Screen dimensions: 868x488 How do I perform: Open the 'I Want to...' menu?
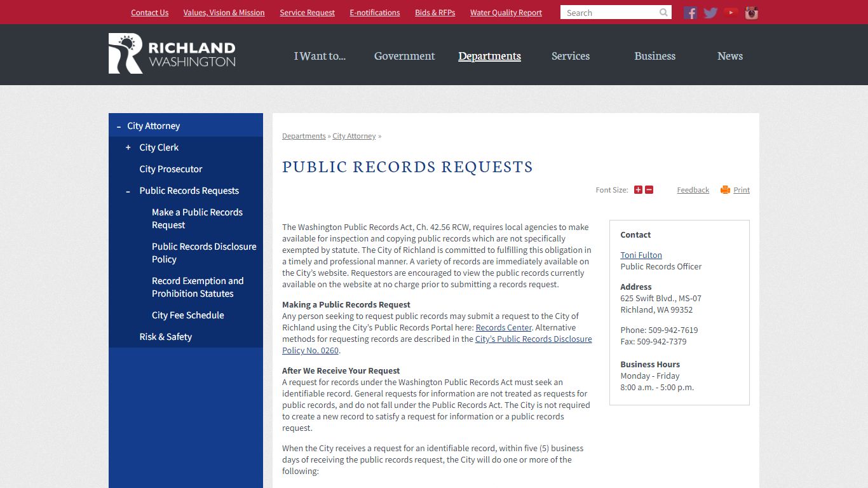(320, 56)
